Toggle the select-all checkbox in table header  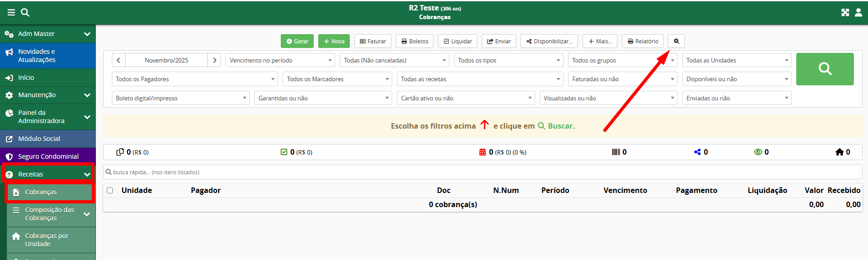(110, 190)
